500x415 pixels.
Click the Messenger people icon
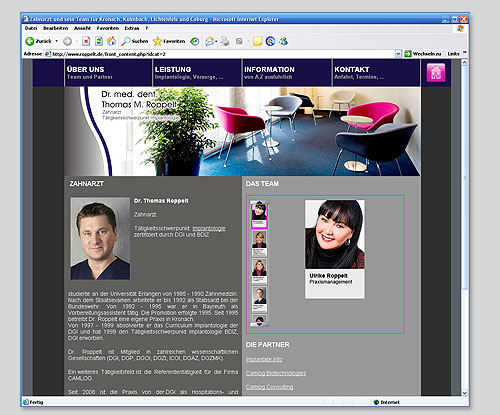click(283, 41)
